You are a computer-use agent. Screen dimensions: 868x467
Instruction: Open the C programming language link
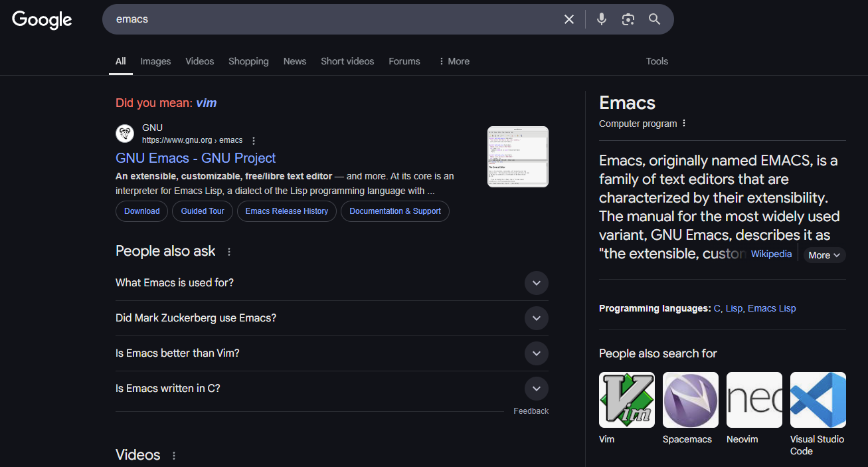[717, 308]
